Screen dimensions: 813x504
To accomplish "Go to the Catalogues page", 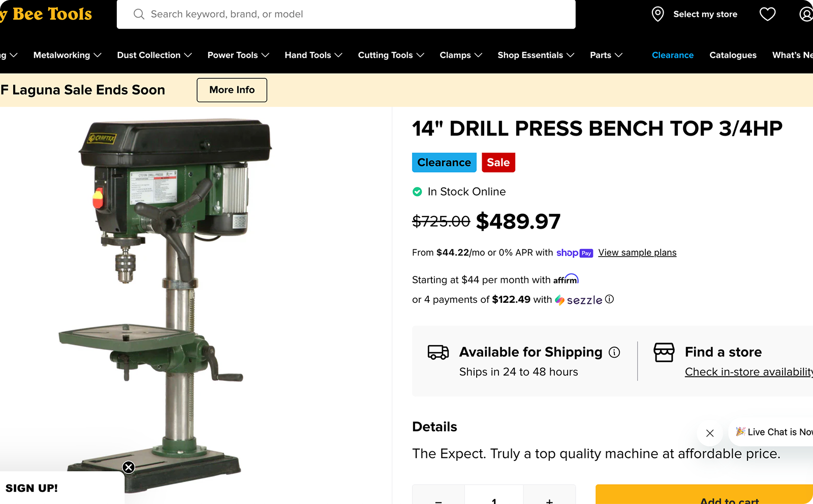I will pyautogui.click(x=733, y=55).
